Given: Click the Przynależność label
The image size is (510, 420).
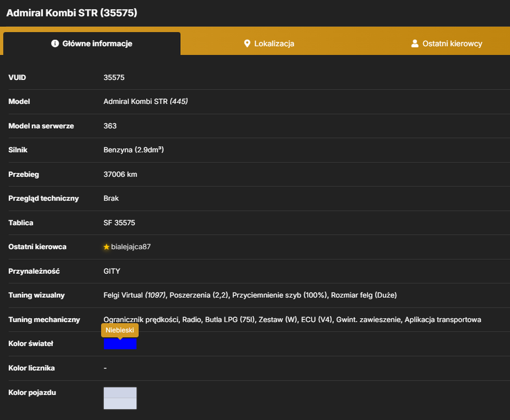Looking at the screenshot, I should 34,272.
